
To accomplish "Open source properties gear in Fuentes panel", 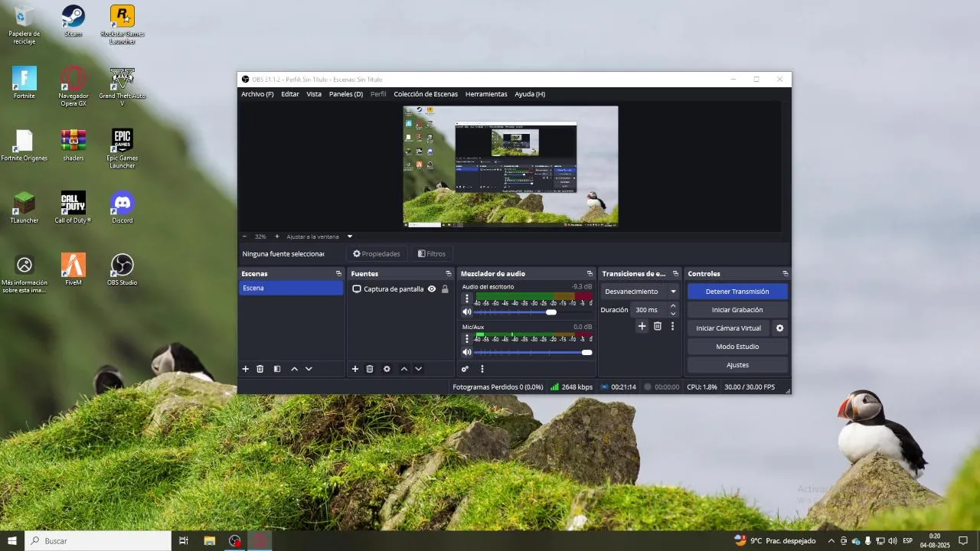I will [387, 369].
